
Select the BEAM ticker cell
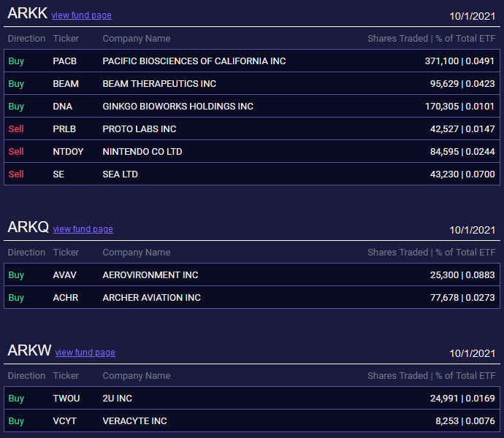point(66,83)
